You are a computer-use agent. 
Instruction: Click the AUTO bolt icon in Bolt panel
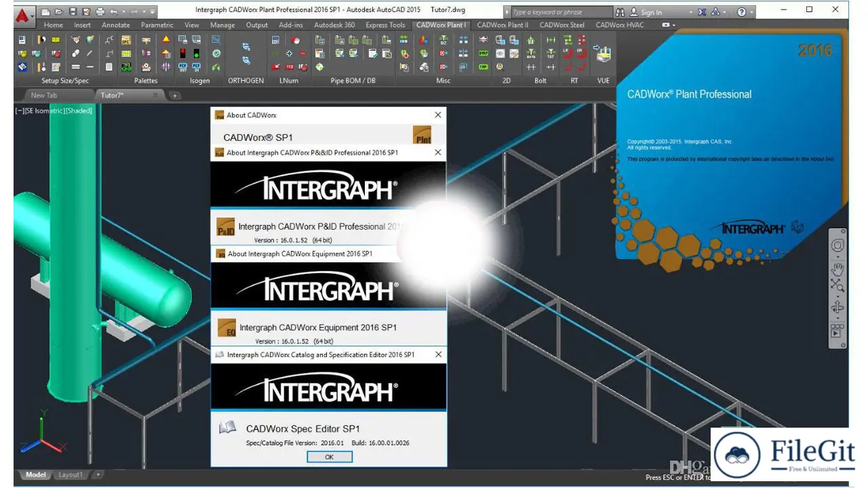pos(531,54)
